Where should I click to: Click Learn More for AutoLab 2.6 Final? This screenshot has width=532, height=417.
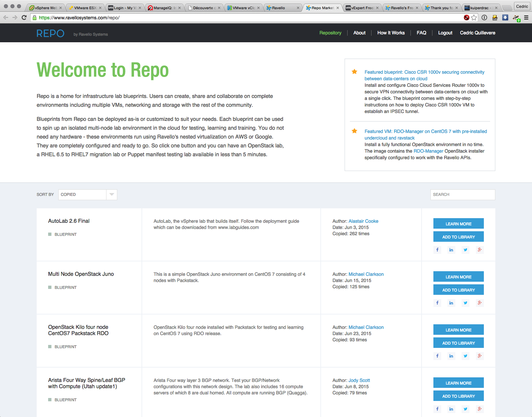(458, 224)
